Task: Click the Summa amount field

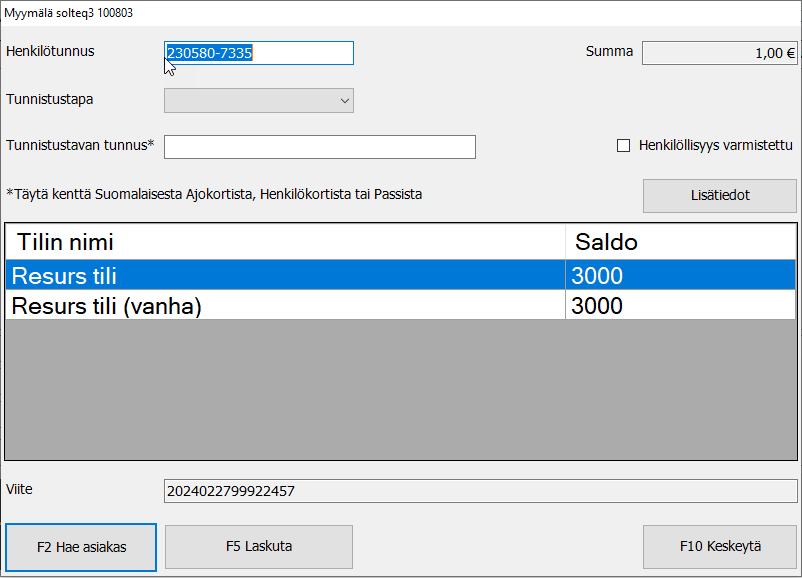Action: tap(718, 53)
